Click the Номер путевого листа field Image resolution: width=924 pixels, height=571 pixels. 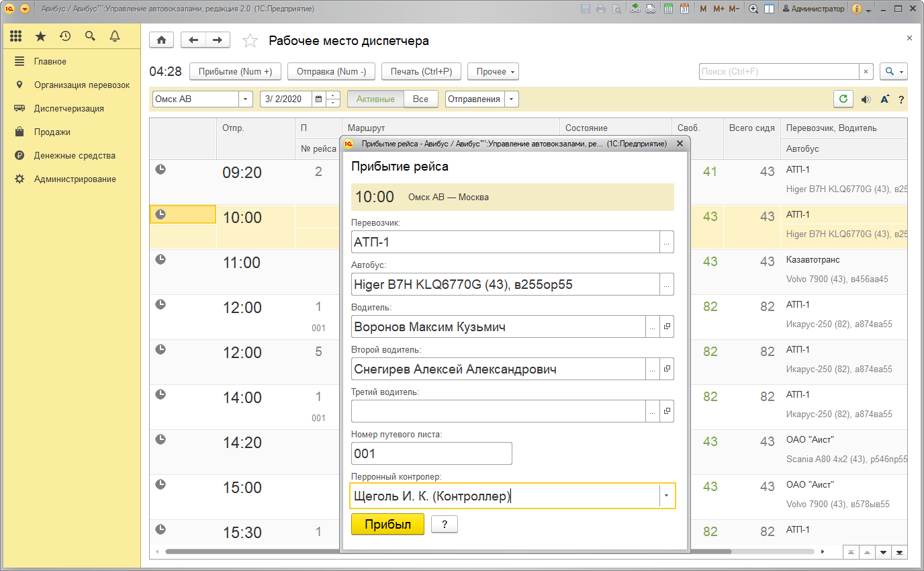coord(431,453)
